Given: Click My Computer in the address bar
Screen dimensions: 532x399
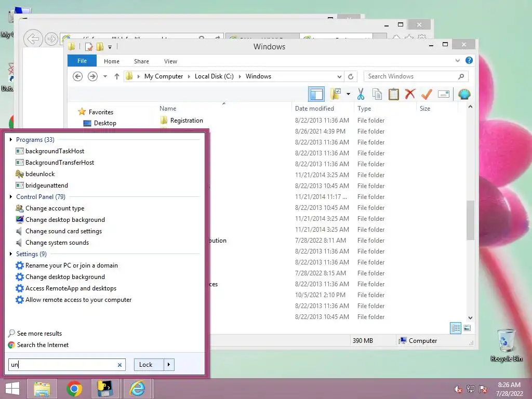Looking at the screenshot, I should (164, 76).
